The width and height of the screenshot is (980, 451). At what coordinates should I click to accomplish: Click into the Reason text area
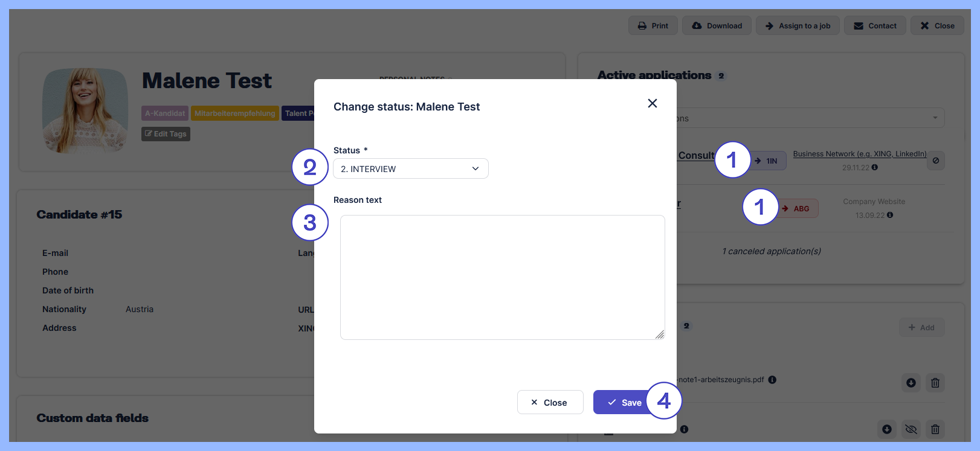[502, 277]
